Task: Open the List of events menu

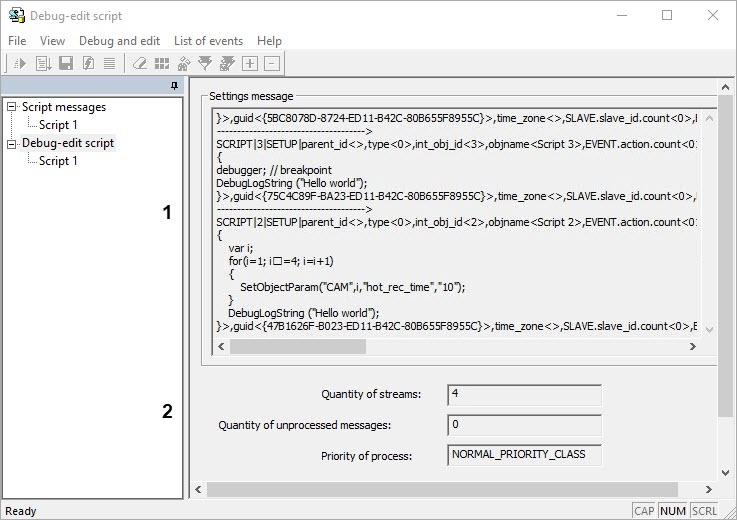Action: point(208,41)
